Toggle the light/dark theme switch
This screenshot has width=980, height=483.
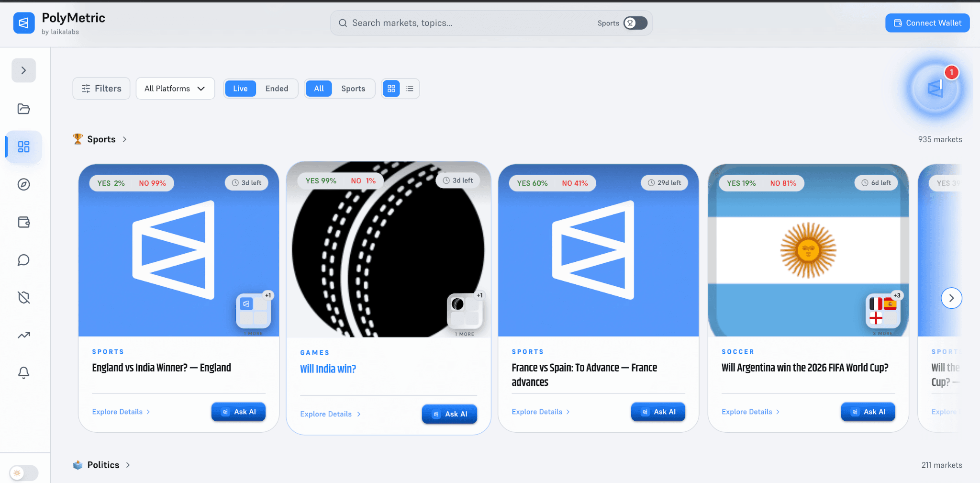pyautogui.click(x=24, y=473)
